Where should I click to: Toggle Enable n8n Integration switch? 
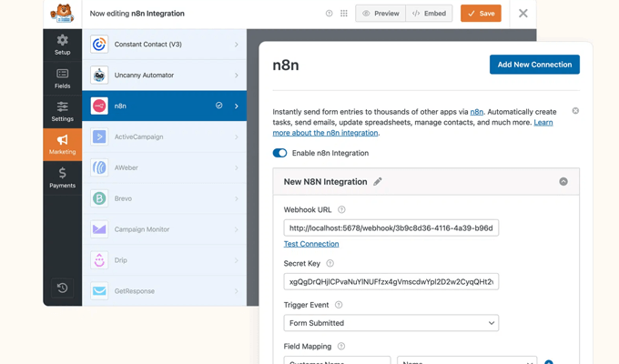[x=279, y=153]
